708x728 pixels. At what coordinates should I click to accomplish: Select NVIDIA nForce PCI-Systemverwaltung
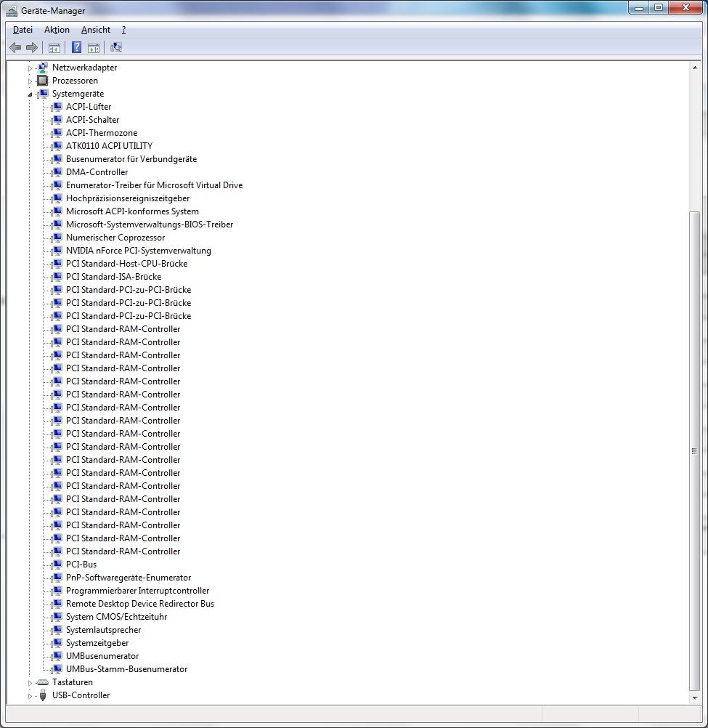pyautogui.click(x=138, y=250)
